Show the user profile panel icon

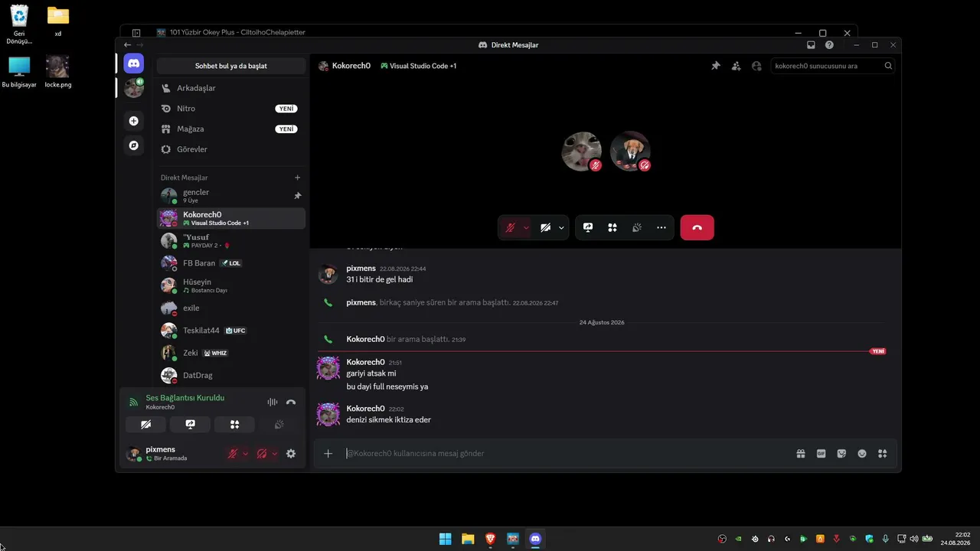(x=756, y=66)
